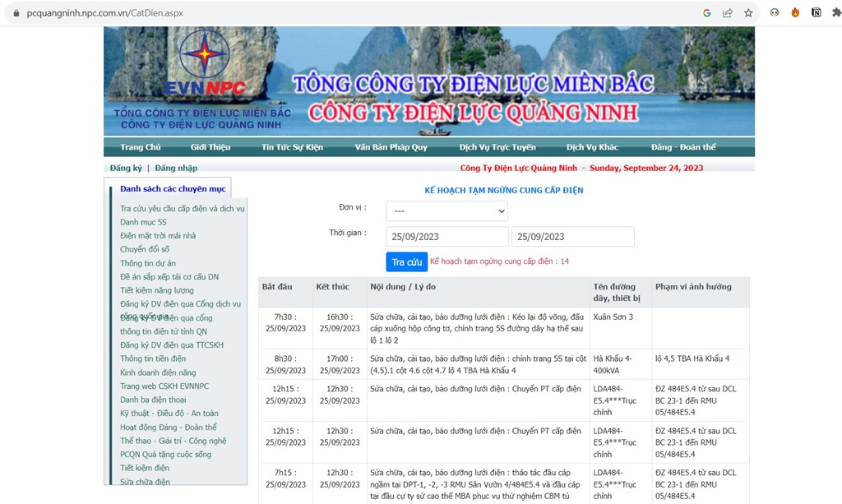Click the end date input field

pos(572,237)
